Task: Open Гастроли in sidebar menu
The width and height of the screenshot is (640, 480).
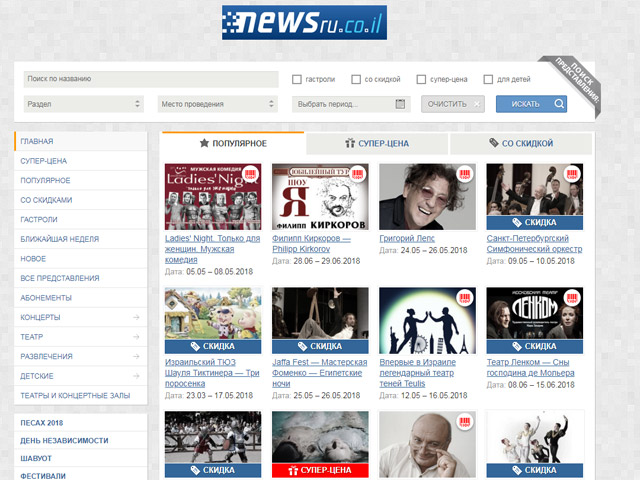Action: [x=80, y=220]
